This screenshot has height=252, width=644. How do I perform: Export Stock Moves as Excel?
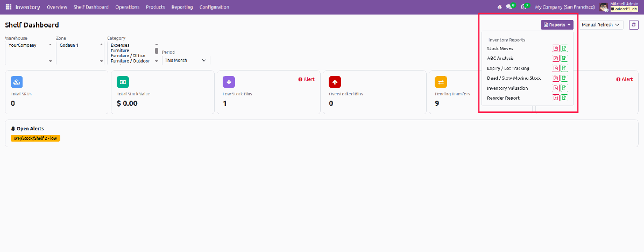pyautogui.click(x=564, y=48)
